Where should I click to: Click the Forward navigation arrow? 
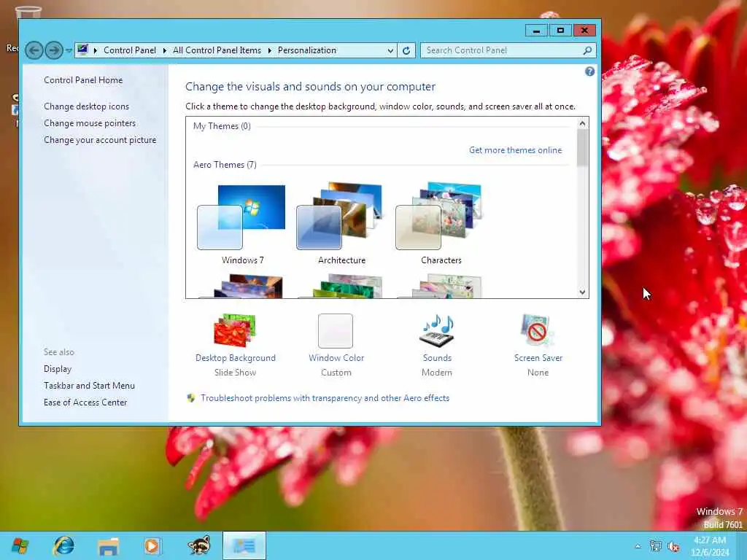pyautogui.click(x=54, y=50)
